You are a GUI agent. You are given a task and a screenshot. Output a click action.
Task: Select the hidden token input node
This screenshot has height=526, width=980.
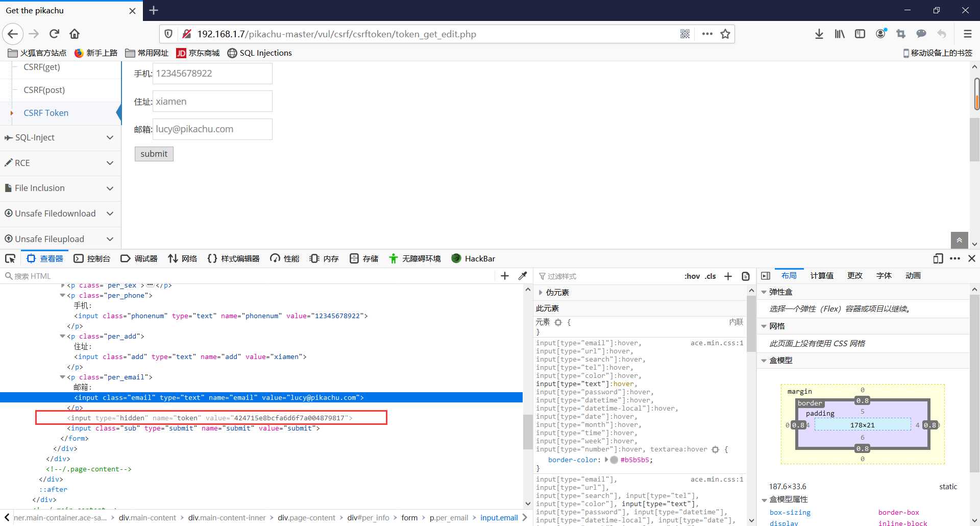(x=211, y=418)
